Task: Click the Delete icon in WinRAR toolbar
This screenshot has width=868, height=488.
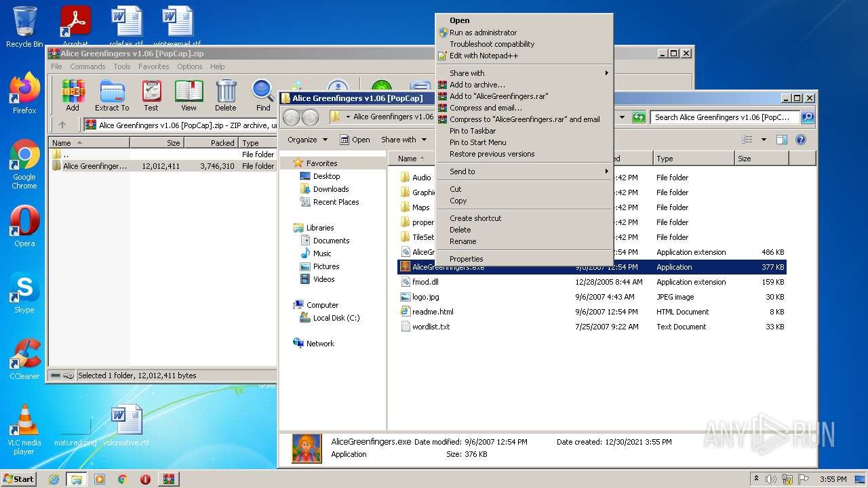Action: coord(226,96)
